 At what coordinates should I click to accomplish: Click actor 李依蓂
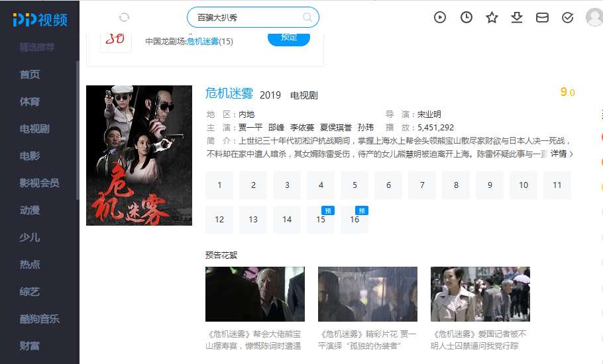302,128
